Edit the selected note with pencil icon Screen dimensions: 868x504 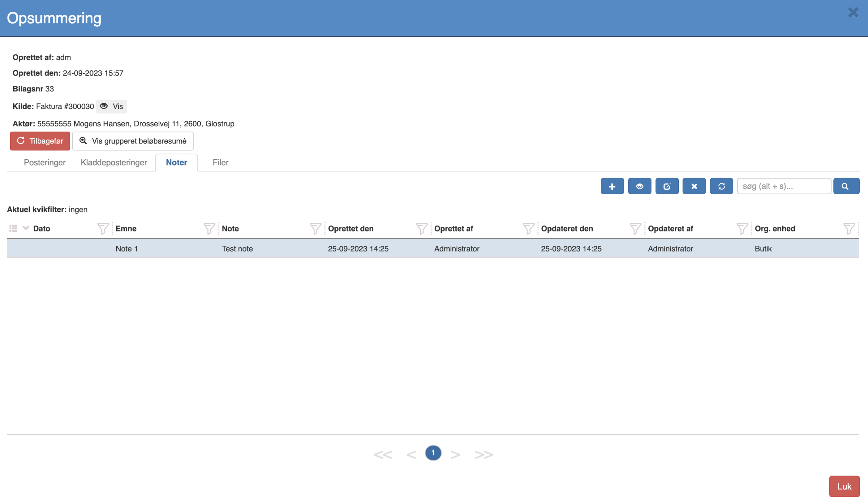[x=667, y=186]
